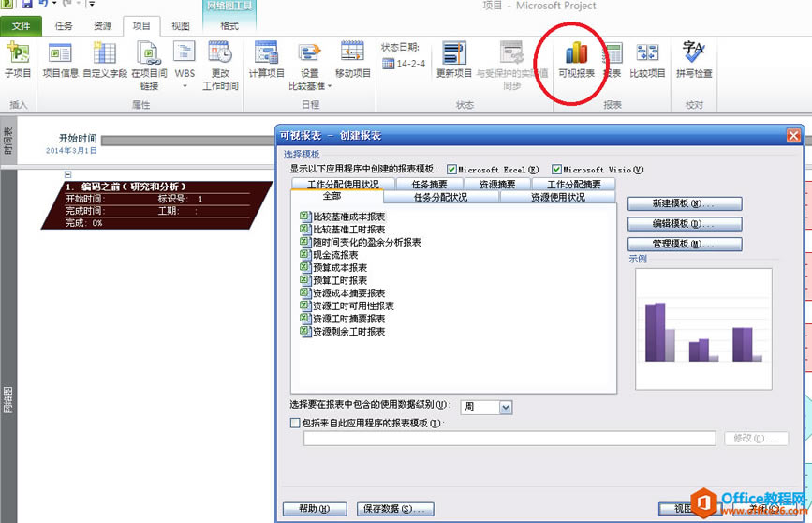Screen dimensions: 812x523
Task: Toggle Microsoft Visio templates checkbox
Action: coord(556,170)
